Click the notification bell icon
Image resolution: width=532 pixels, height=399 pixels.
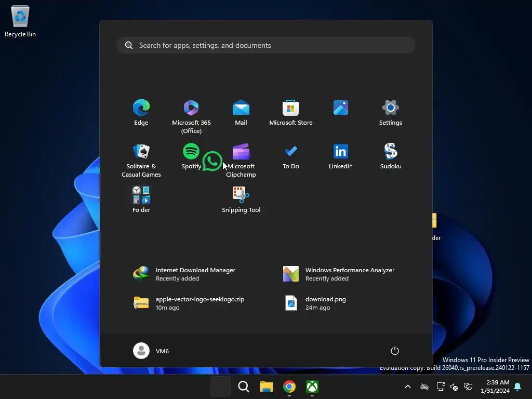click(517, 387)
